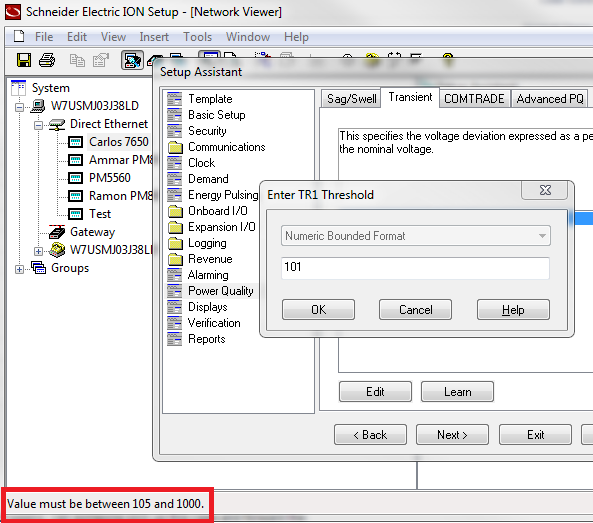Advance with the Next button
Screen dimensions: 593x523
tap(452, 435)
